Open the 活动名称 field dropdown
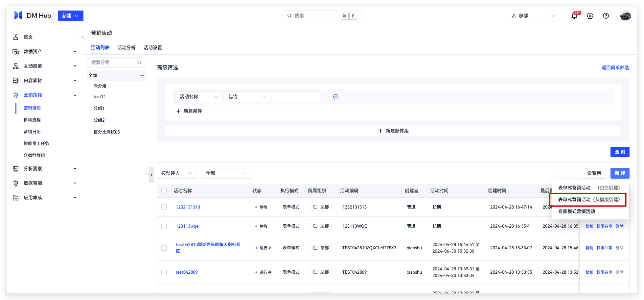The height and width of the screenshot is (300, 644). [199, 97]
